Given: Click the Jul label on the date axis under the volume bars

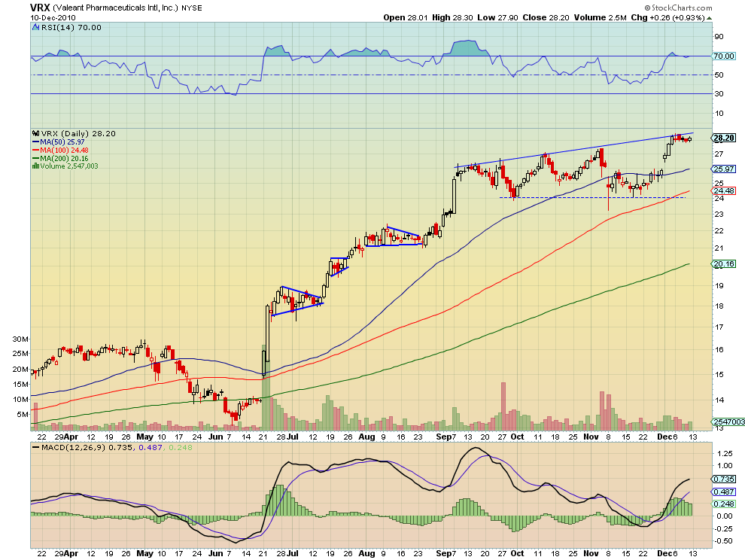Looking at the screenshot, I should pos(292,437).
